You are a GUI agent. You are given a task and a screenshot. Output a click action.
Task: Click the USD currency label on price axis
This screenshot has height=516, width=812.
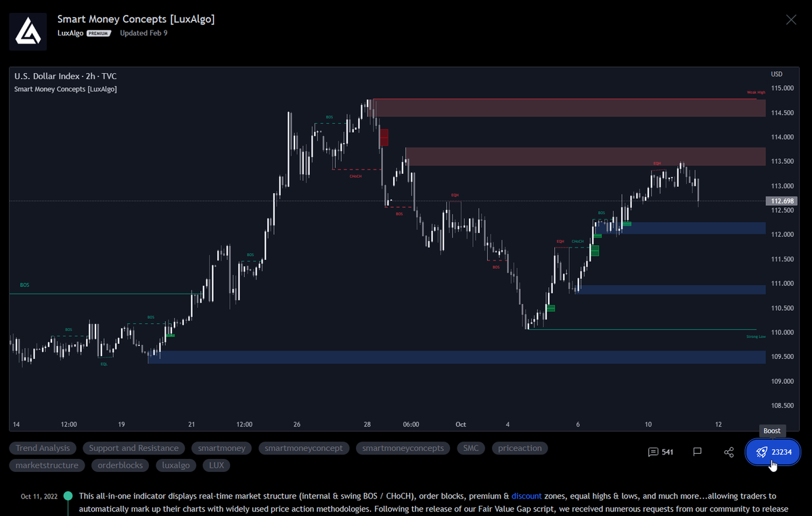[777, 74]
